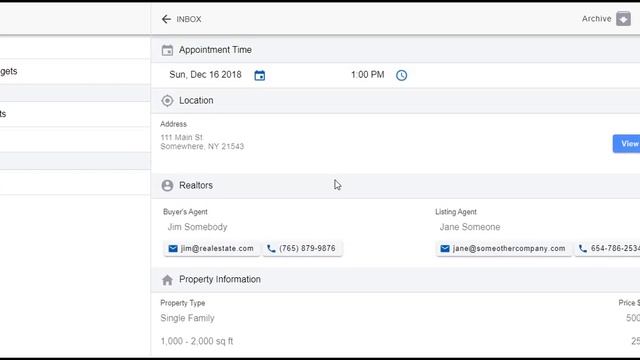
Task: Click envelope icon for jim@realestate.com
Action: 173,249
